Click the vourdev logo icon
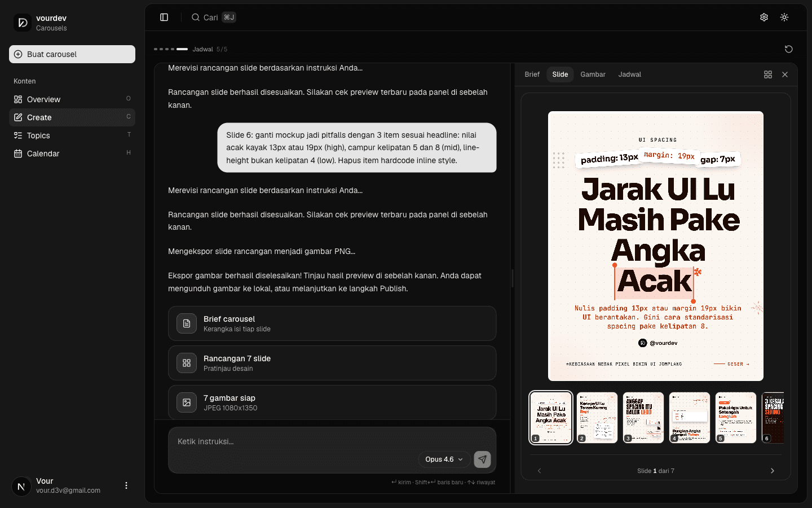This screenshot has width=812, height=508. [x=22, y=23]
